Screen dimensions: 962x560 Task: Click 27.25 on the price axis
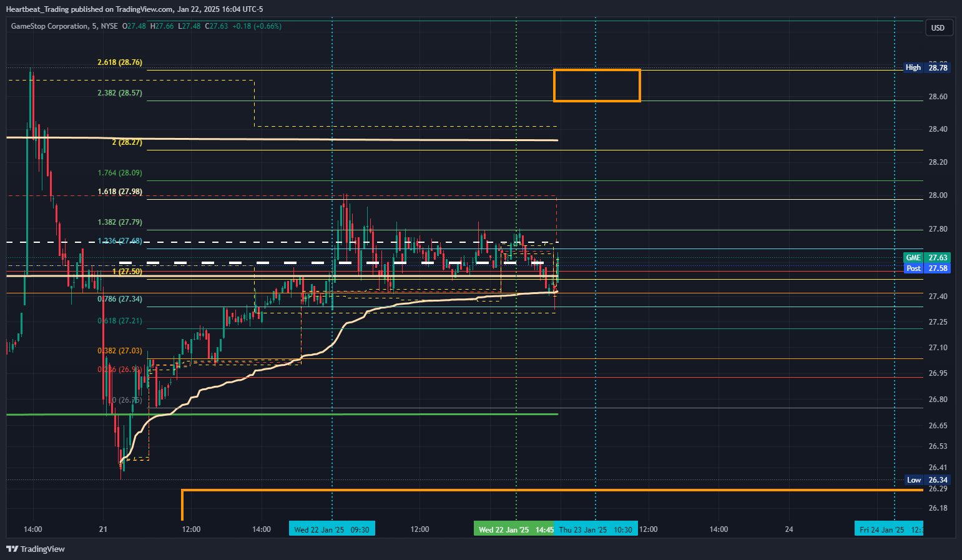[938, 322]
